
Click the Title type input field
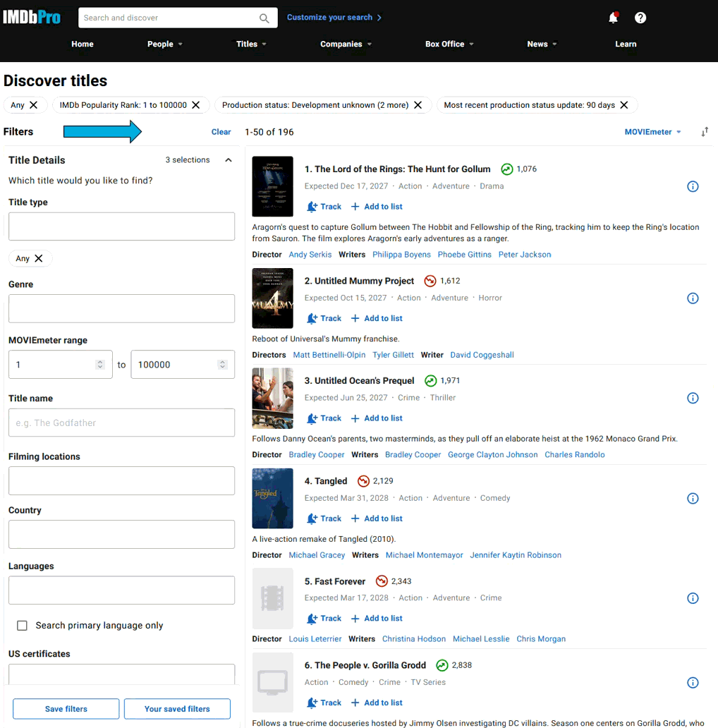click(121, 226)
